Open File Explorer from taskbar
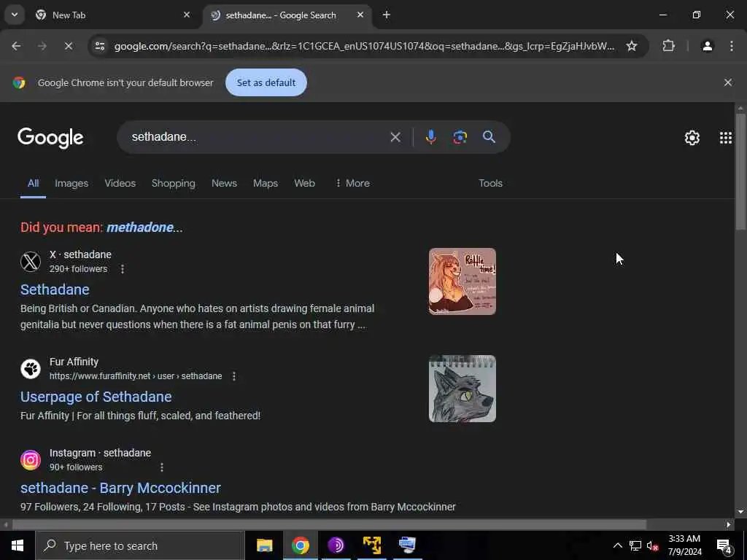This screenshot has height=560, width=747. (x=264, y=545)
